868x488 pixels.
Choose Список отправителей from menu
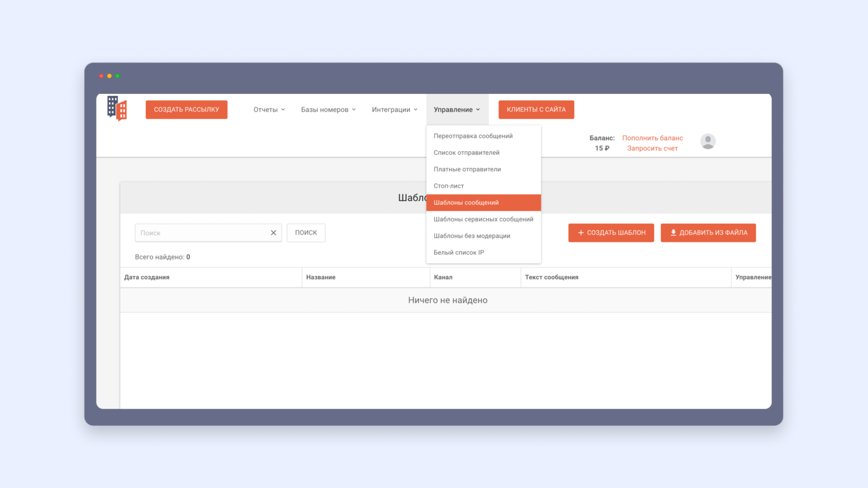[466, 152]
